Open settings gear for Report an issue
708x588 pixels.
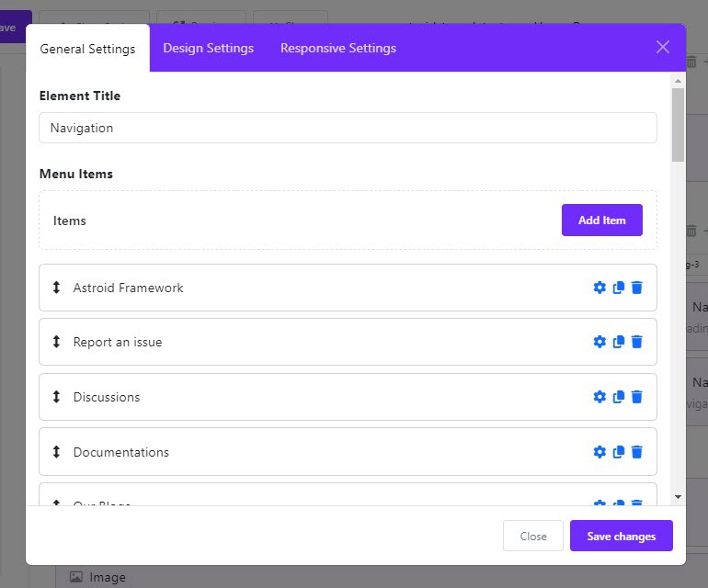pos(600,342)
